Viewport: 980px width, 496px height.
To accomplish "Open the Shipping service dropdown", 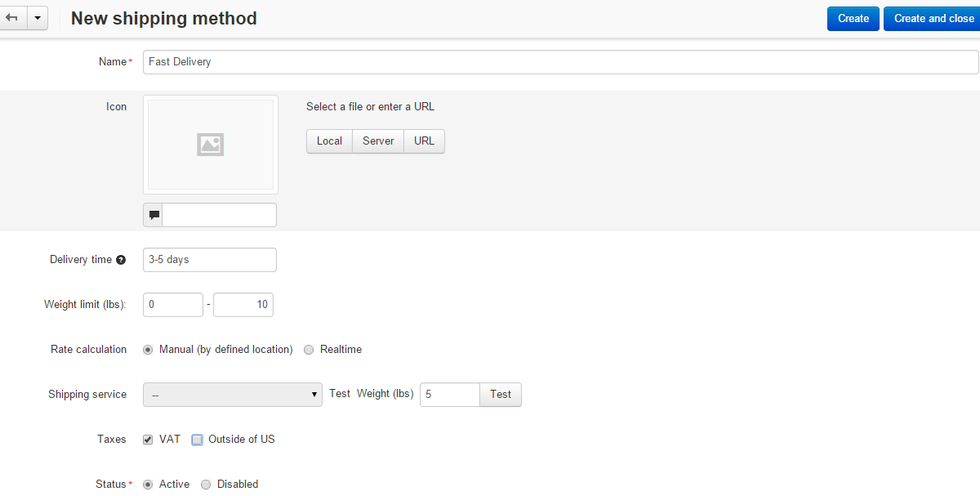I will (x=232, y=394).
